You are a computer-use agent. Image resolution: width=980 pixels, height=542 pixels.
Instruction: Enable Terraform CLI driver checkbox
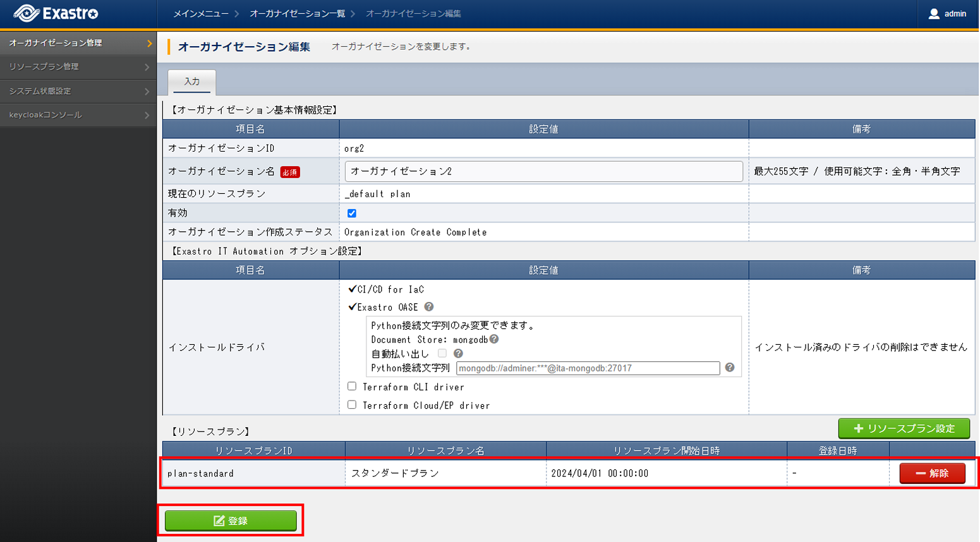point(352,386)
